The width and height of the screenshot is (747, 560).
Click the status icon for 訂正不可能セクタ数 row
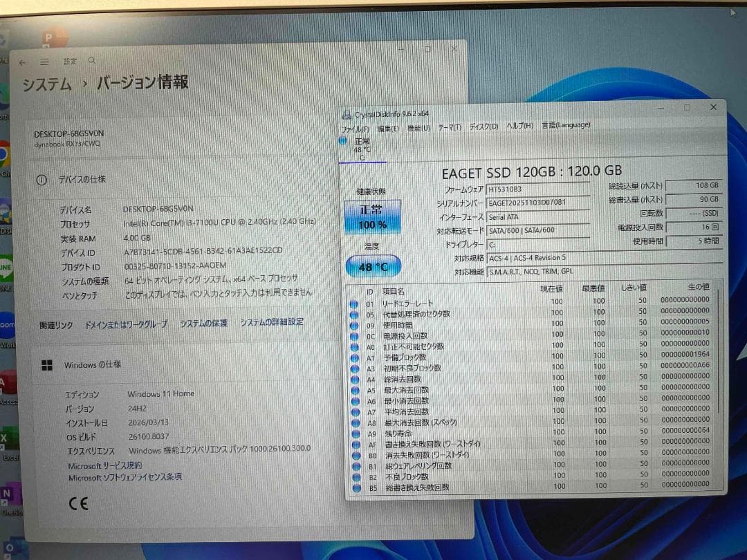pos(354,347)
